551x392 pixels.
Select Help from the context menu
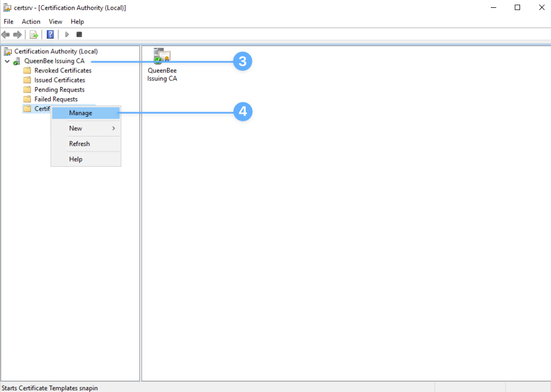tap(75, 159)
